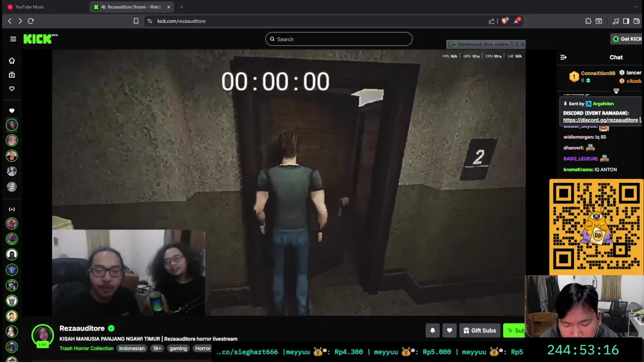
Task: Click the address bar URL
Action: tap(181, 21)
